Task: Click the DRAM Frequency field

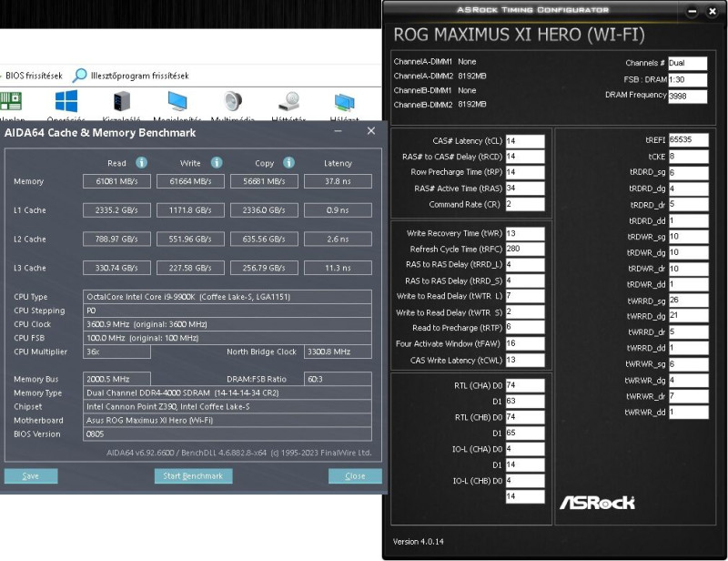Action: tap(688, 97)
